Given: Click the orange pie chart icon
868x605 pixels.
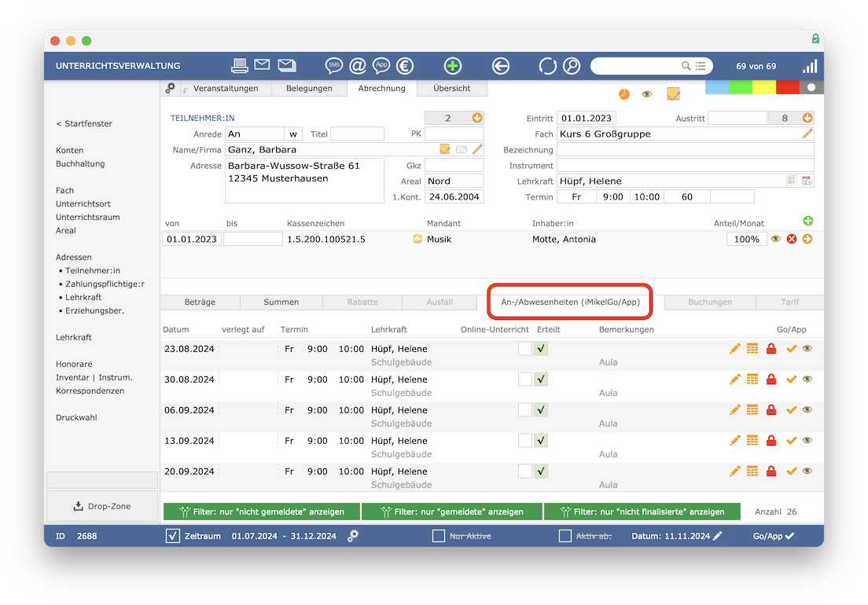Looking at the screenshot, I should pyautogui.click(x=624, y=94).
